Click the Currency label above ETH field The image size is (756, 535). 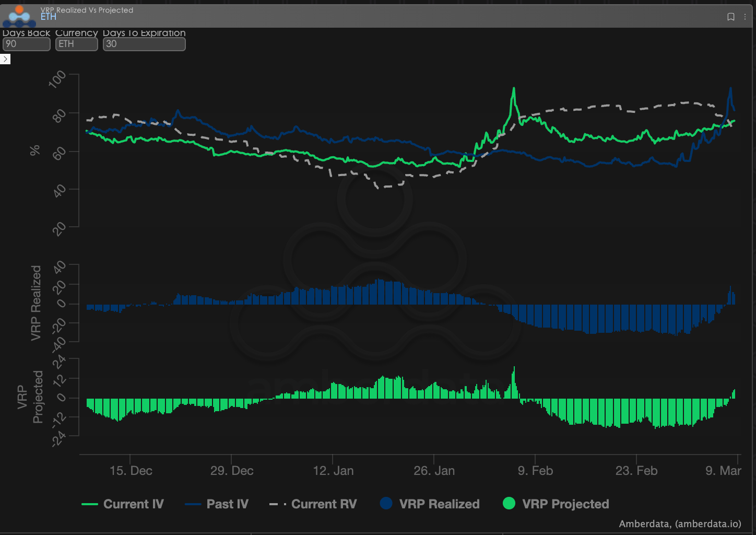(77, 33)
